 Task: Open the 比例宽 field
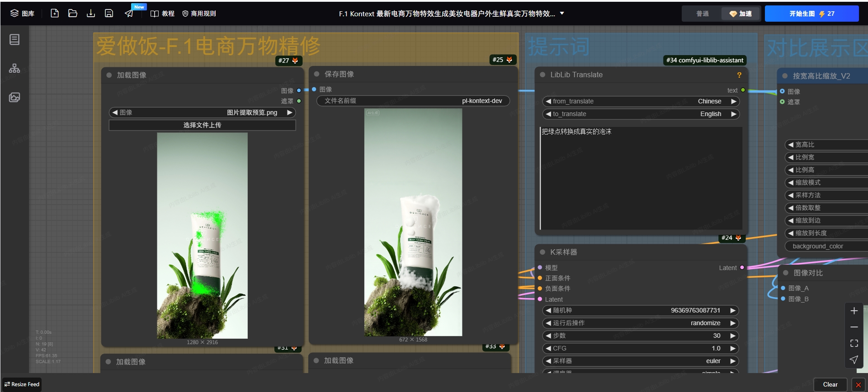pos(826,157)
